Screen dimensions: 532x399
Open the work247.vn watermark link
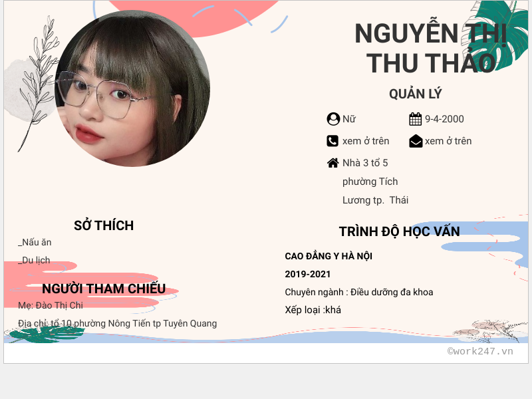pos(480,351)
